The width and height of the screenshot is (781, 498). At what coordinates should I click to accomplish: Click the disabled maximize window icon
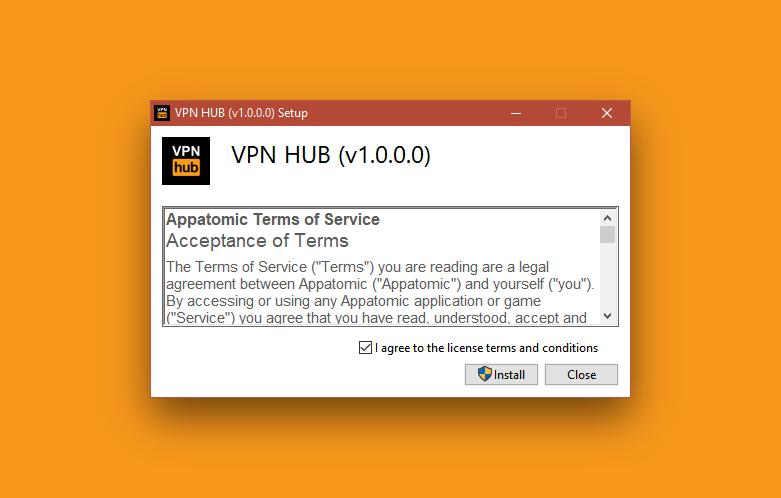click(561, 113)
